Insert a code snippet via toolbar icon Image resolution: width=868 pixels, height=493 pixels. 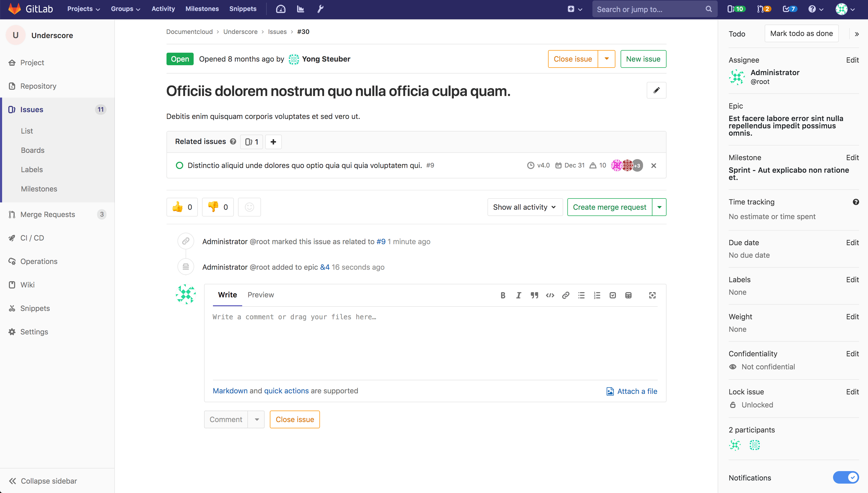tap(550, 295)
